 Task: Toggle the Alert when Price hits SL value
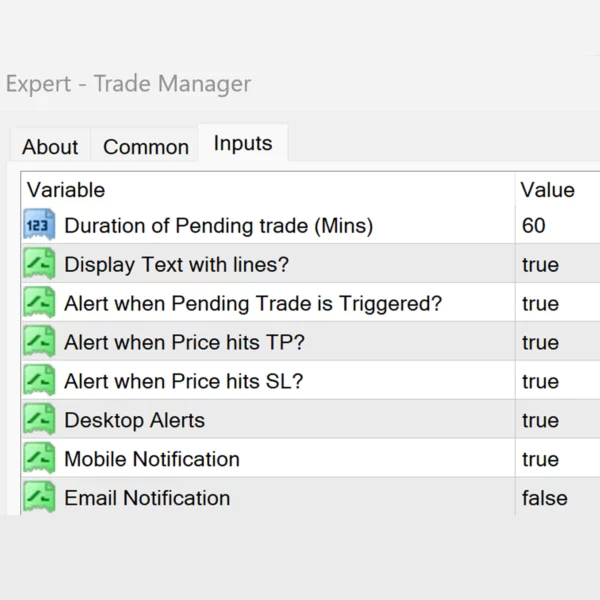pos(540,381)
